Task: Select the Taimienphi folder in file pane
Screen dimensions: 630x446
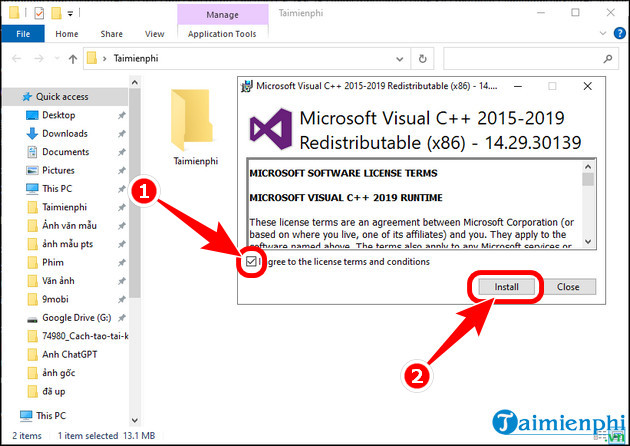Action: point(195,128)
